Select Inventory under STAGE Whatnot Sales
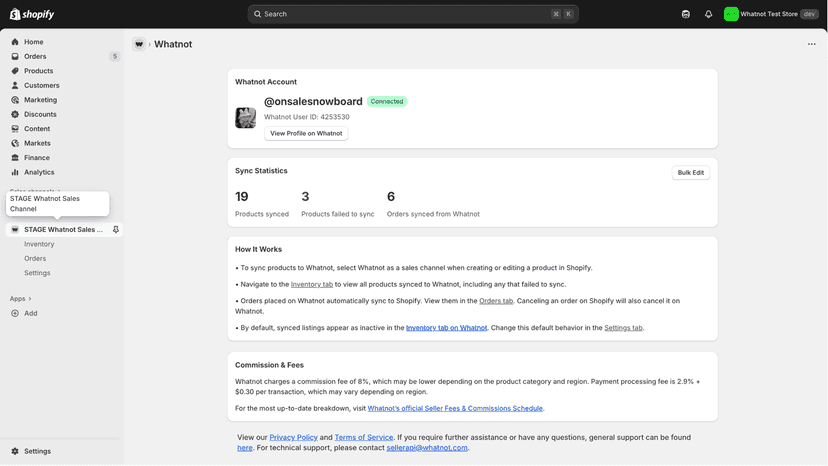This screenshot has height=466, width=828. click(39, 244)
